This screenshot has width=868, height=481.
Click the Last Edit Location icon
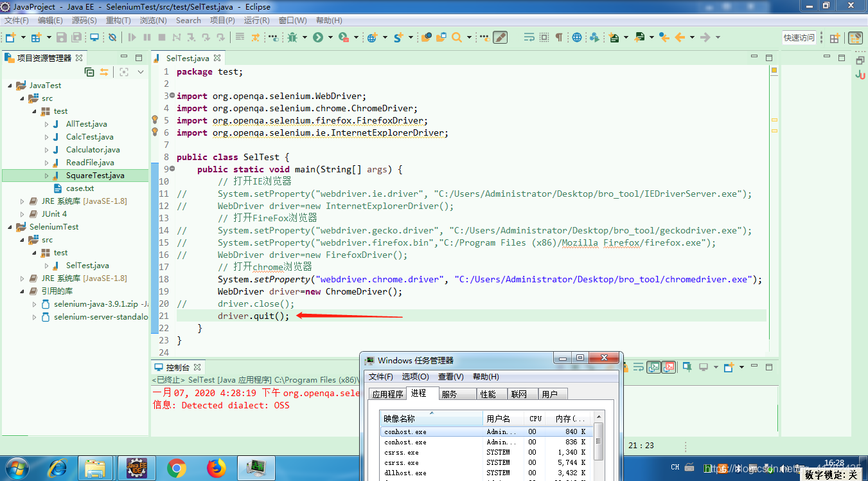(665, 37)
